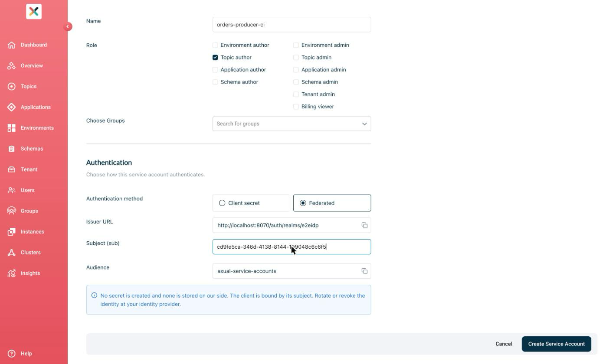Copy the Issuer URL value
The image size is (616, 364).
(364, 225)
